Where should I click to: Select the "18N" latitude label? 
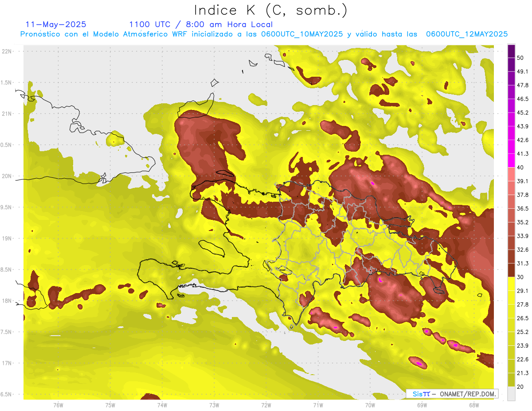point(7,301)
